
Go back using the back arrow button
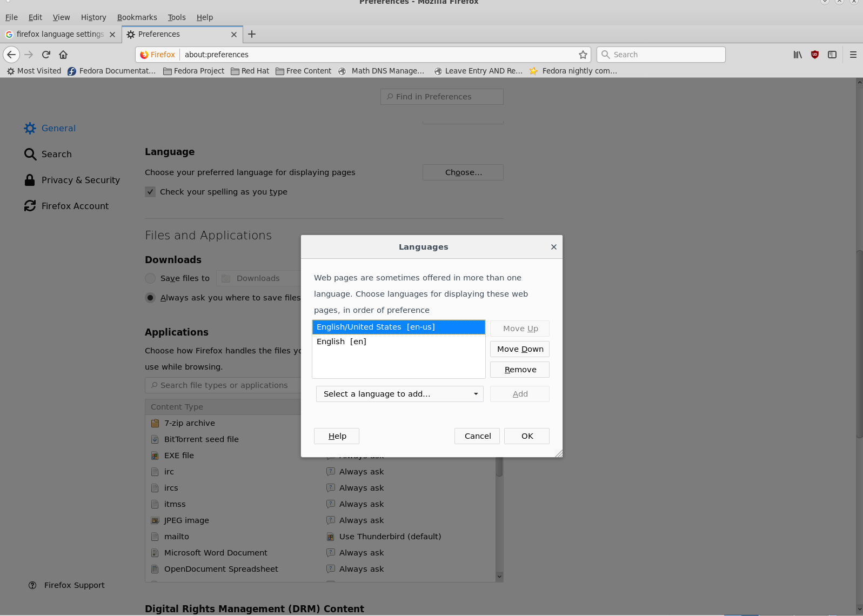tap(11, 55)
